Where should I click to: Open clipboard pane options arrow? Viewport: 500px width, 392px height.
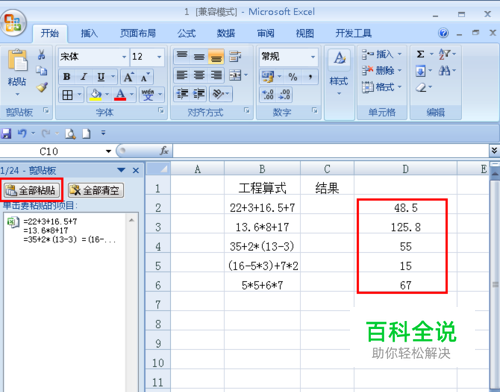point(121,170)
